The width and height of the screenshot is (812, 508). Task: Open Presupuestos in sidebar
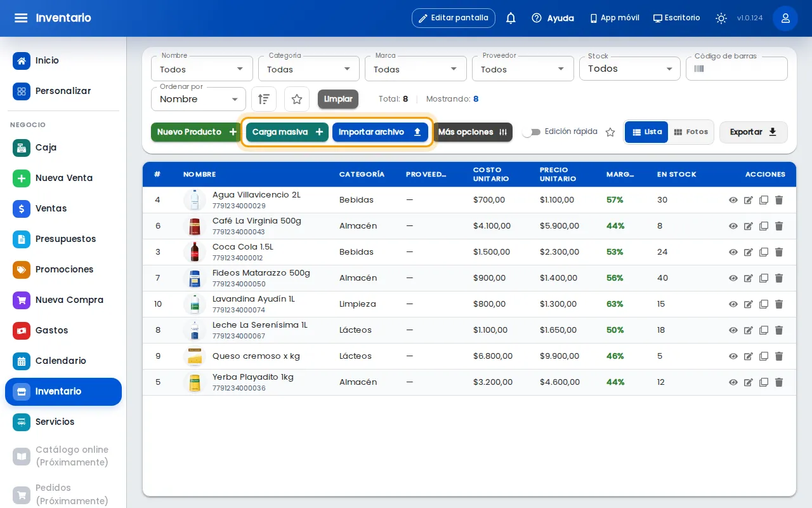(63, 239)
